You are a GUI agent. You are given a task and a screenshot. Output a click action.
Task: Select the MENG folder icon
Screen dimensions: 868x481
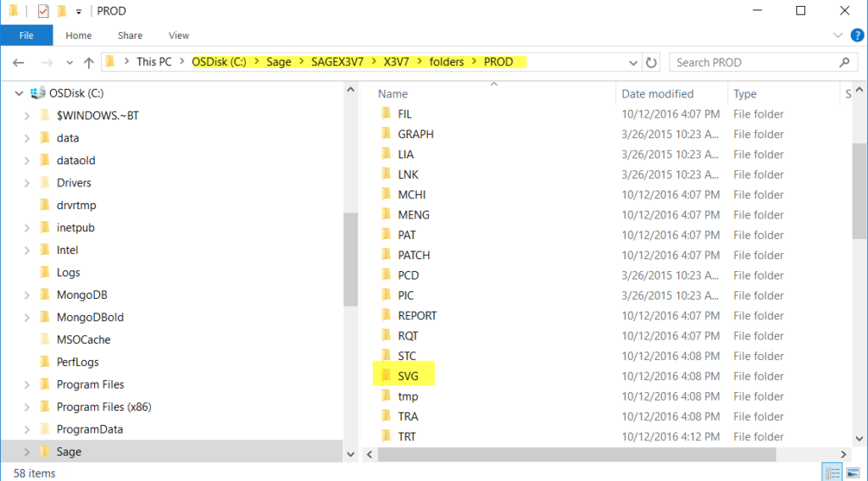pyautogui.click(x=387, y=214)
